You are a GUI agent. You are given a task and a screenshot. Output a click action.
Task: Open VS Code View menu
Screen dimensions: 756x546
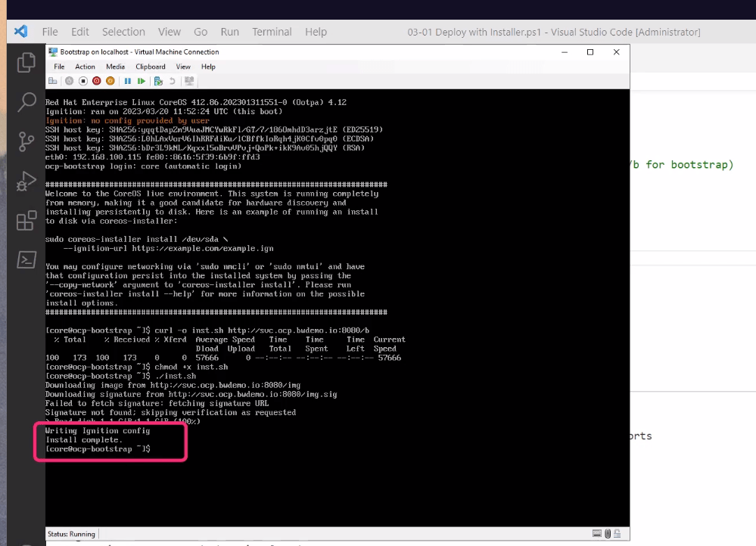point(170,32)
